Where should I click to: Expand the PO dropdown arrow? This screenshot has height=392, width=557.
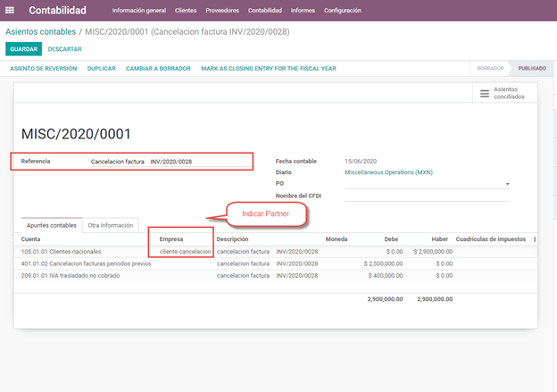507,184
